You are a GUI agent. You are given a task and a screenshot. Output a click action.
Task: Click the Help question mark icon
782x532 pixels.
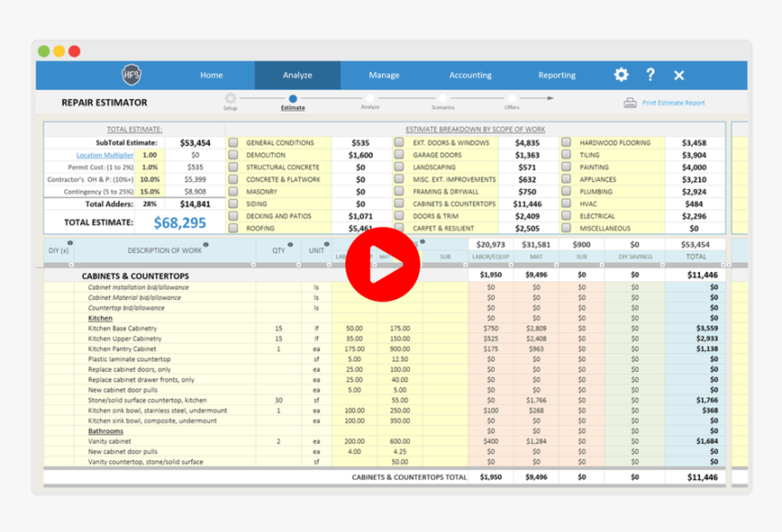(x=652, y=75)
